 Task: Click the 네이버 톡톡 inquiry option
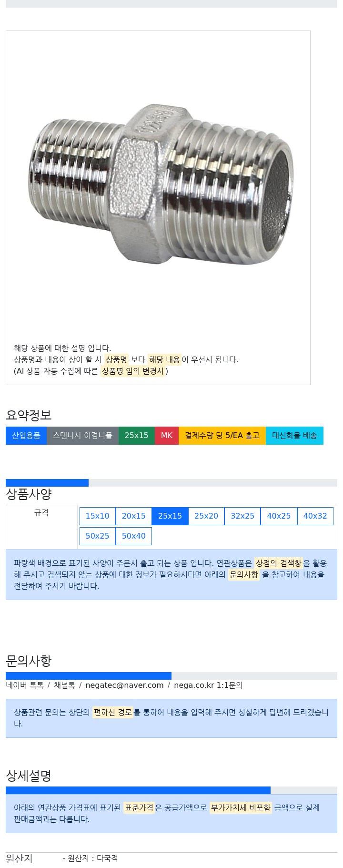(x=25, y=685)
